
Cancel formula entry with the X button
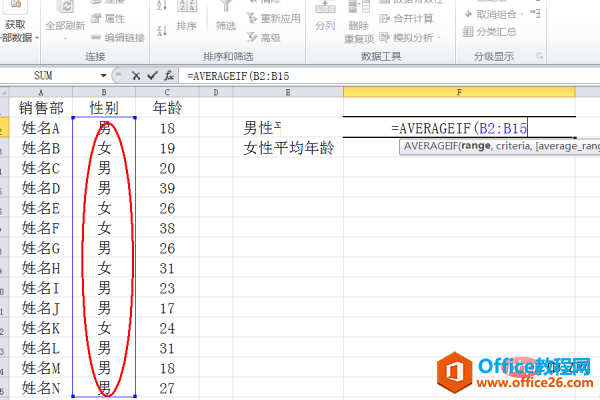(136, 76)
